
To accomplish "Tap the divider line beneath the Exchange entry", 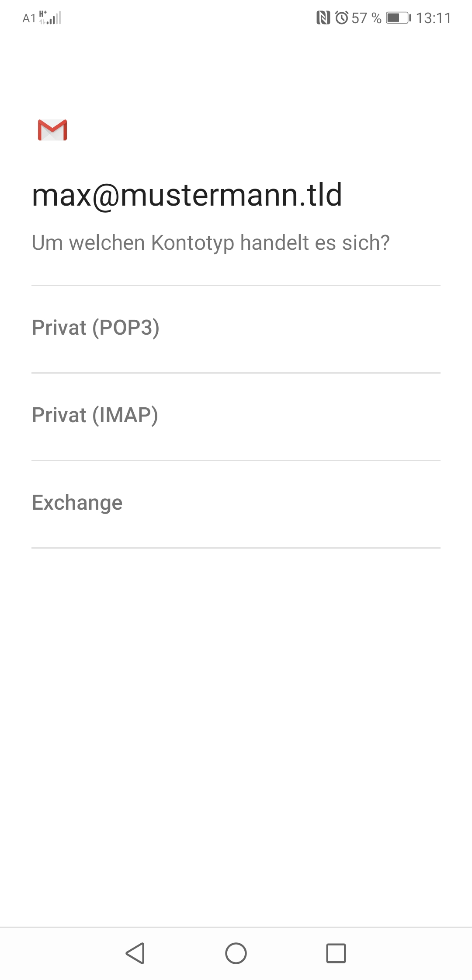I will pos(236,548).
